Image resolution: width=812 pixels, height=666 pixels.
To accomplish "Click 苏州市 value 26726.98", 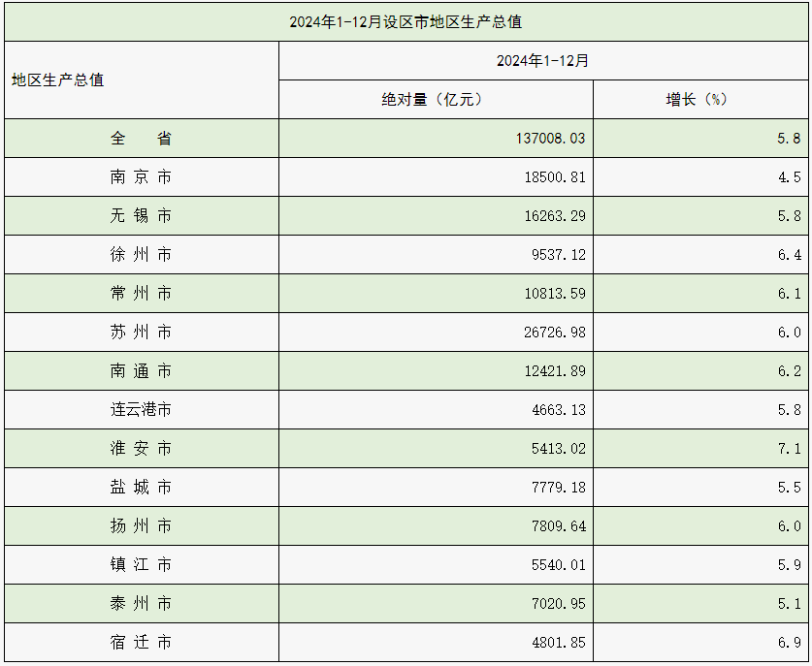I will click(x=555, y=332).
